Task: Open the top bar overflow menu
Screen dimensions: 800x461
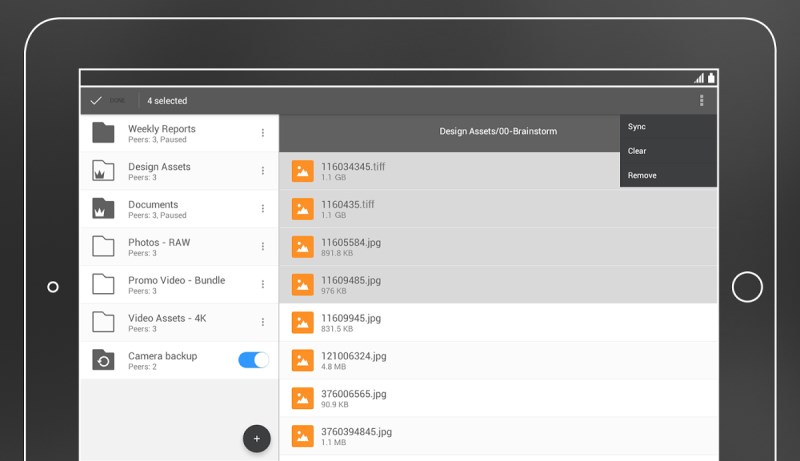Action: pos(702,100)
